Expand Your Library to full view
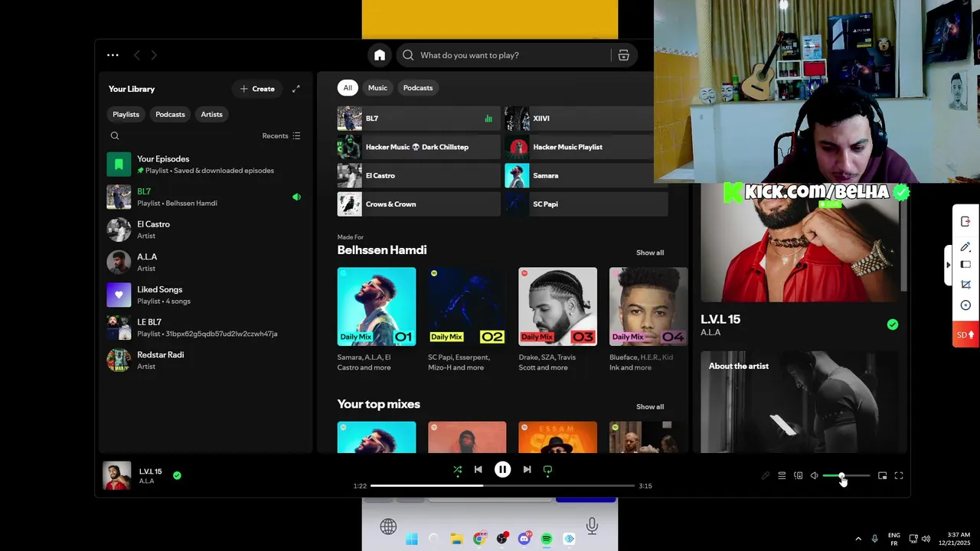The image size is (980, 551). pyautogui.click(x=296, y=89)
